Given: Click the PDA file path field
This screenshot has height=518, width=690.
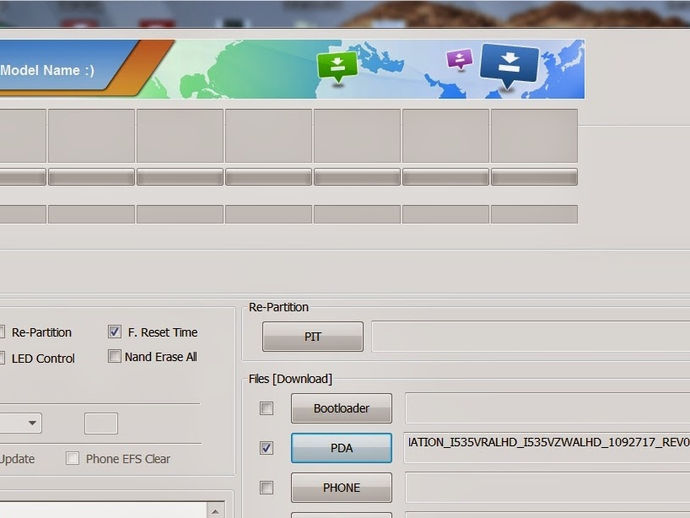Looking at the screenshot, I should [547, 448].
